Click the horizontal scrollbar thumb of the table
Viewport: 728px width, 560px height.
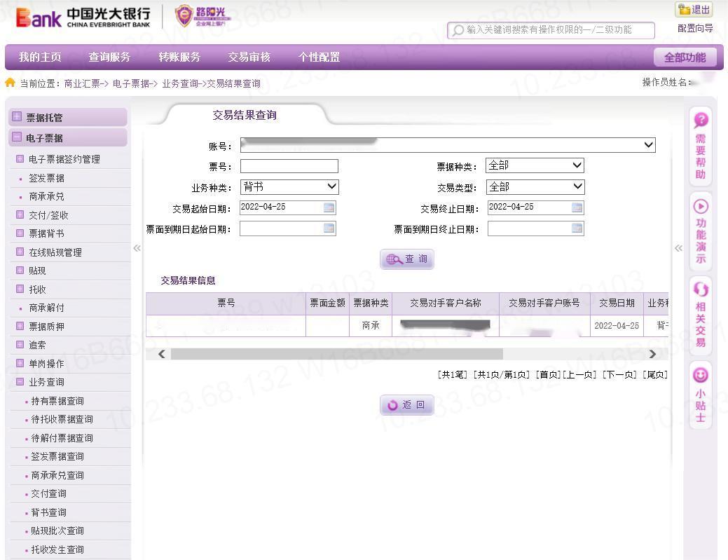click(x=336, y=355)
